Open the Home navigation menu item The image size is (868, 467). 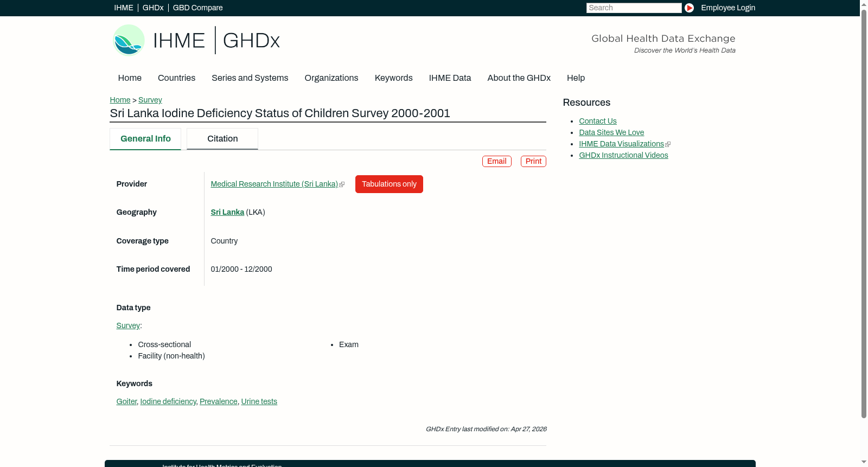tap(130, 78)
